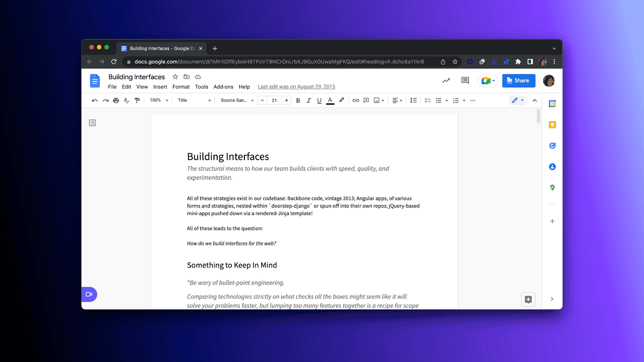Viewport: 644px width, 362px height.
Task: Click the blue Share button
Action: click(x=519, y=80)
